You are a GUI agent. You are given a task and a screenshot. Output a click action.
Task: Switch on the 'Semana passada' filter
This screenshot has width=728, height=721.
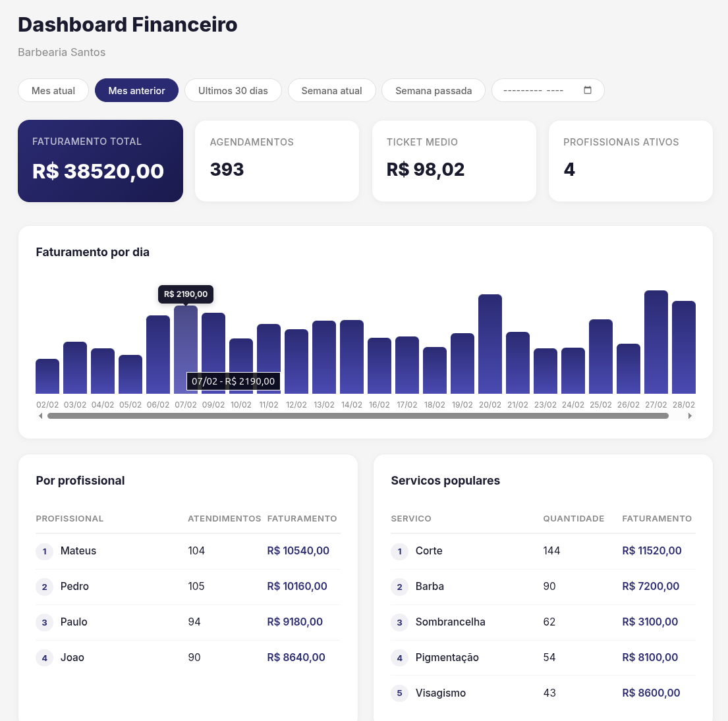click(433, 90)
